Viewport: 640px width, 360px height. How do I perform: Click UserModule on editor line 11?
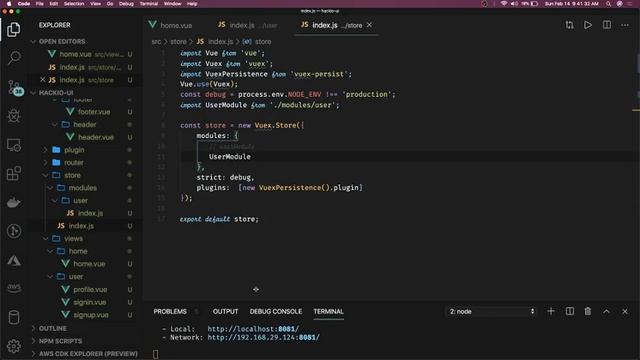pyautogui.click(x=230, y=157)
